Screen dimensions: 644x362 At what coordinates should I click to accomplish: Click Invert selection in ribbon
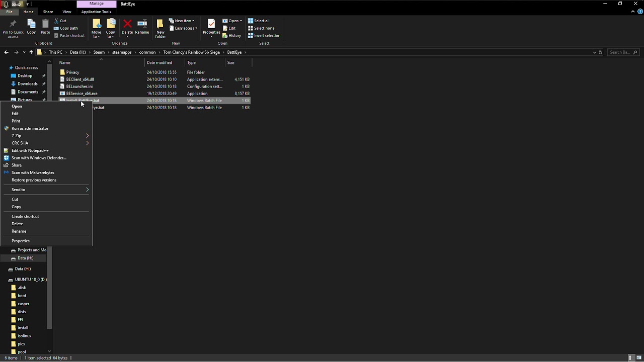tap(264, 36)
